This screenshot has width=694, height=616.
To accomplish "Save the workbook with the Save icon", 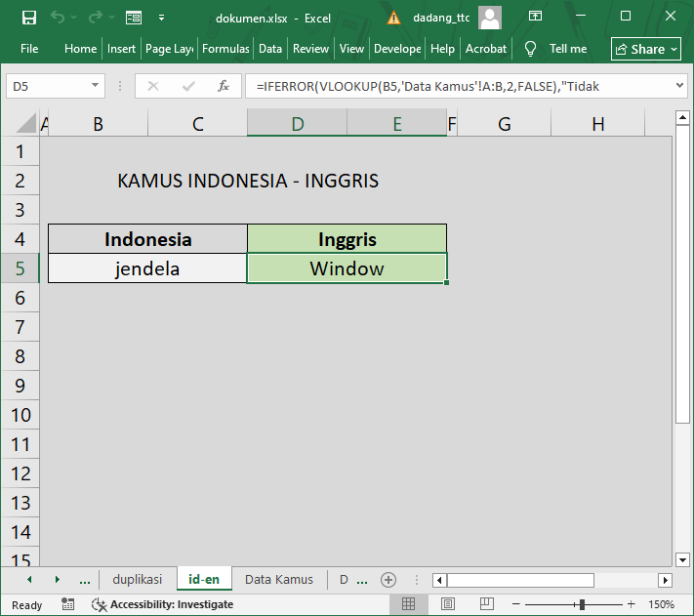I will point(29,18).
